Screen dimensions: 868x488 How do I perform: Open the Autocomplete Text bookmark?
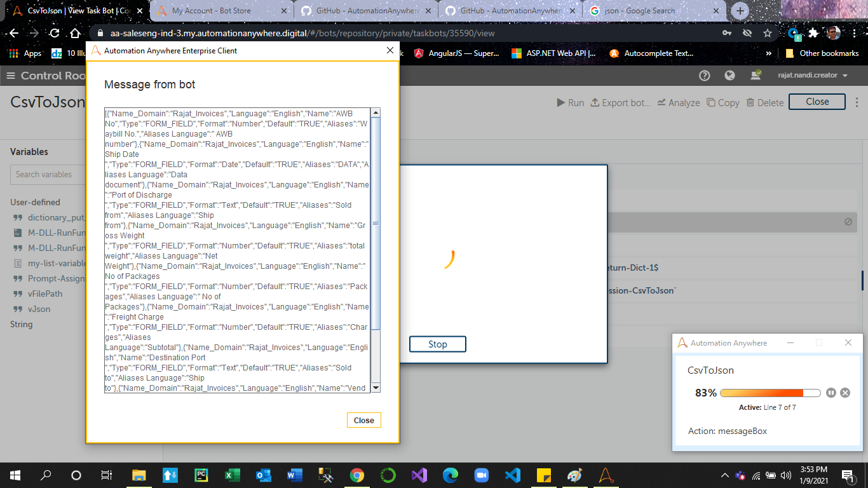(651, 53)
